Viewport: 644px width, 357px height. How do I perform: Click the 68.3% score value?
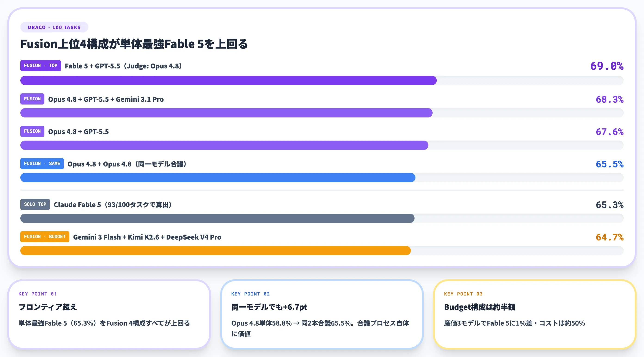pyautogui.click(x=610, y=99)
